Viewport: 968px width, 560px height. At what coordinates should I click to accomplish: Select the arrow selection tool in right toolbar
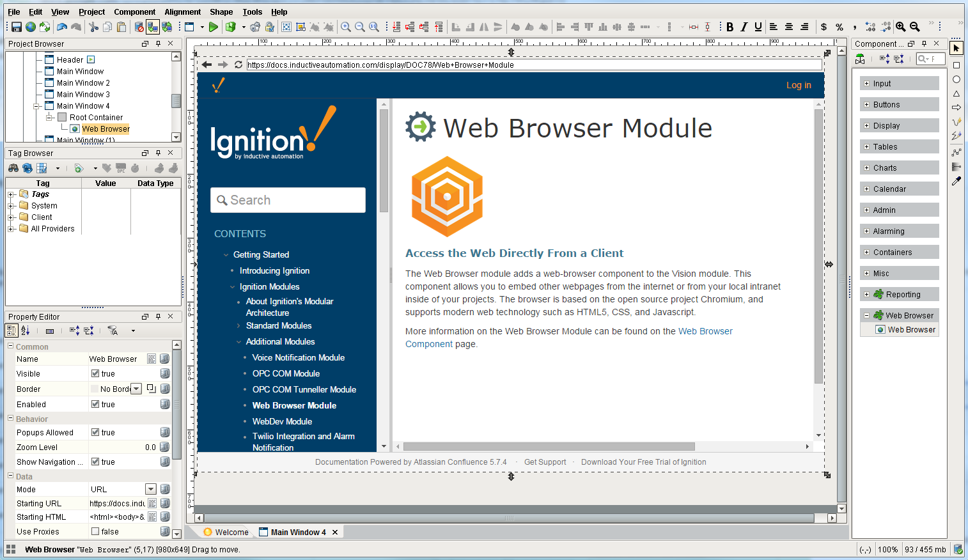point(956,49)
